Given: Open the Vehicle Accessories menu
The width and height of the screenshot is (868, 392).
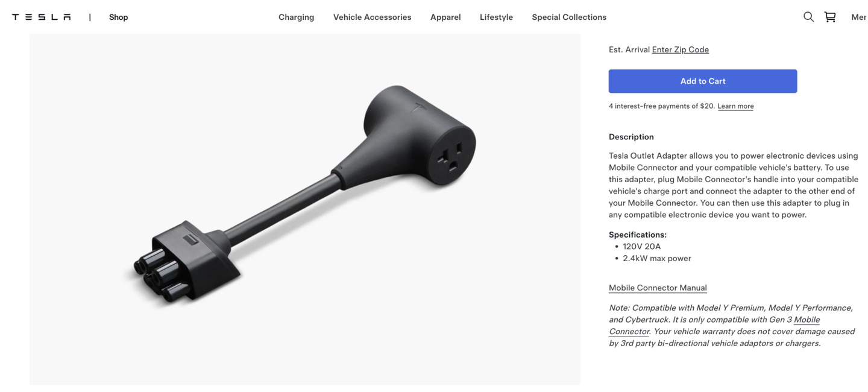Looking at the screenshot, I should coord(372,17).
